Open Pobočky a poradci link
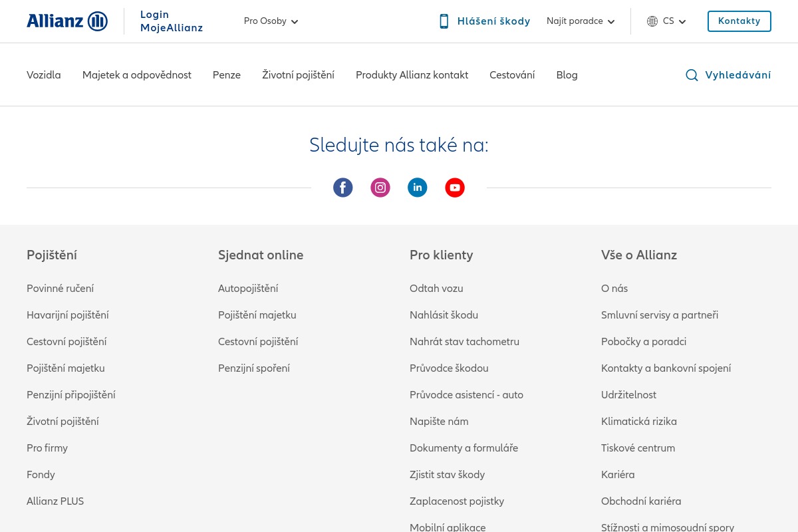The width and height of the screenshot is (798, 532). tap(643, 342)
